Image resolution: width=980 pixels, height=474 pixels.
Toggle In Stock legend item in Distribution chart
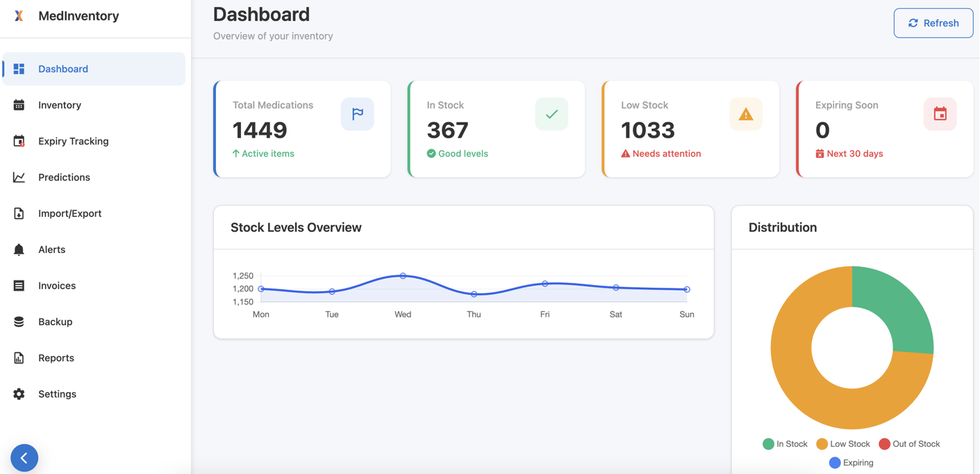tap(785, 444)
